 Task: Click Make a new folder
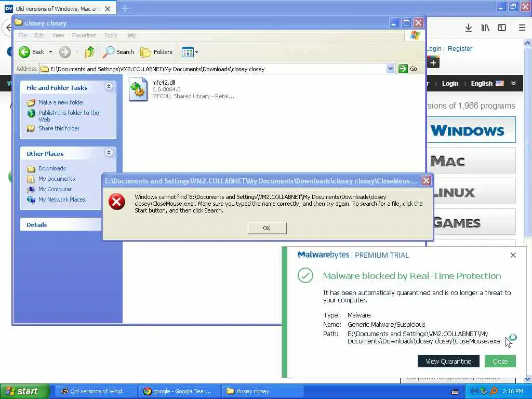[x=61, y=102]
